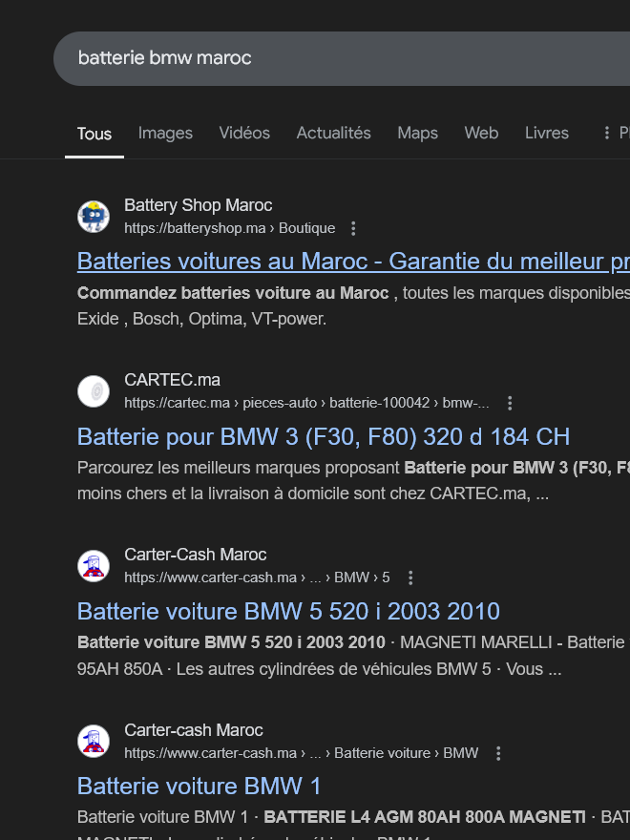This screenshot has height=840, width=630.
Task: Click the CARTEC.ma site name
Action: (172, 380)
